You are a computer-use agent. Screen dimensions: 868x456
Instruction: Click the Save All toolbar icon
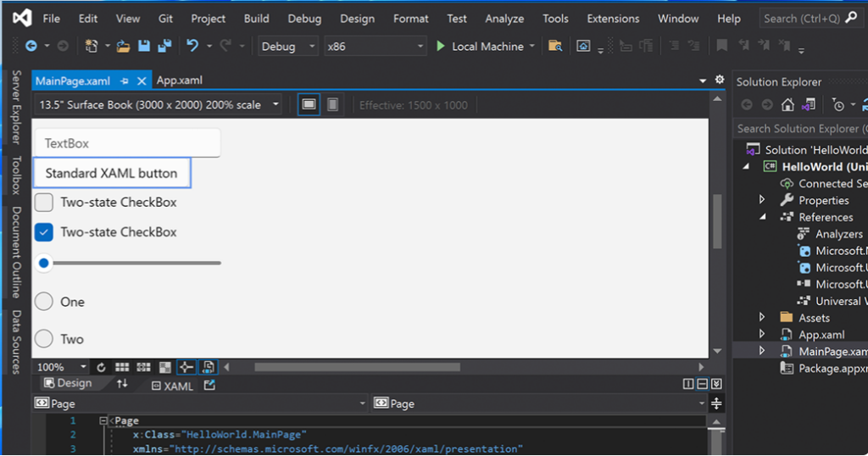pos(164,47)
